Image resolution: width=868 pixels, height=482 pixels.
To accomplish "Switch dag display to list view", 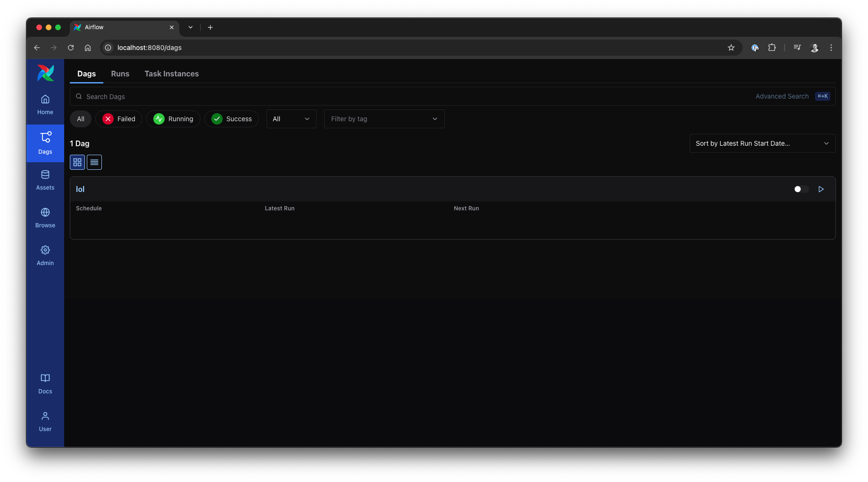I will click(94, 162).
